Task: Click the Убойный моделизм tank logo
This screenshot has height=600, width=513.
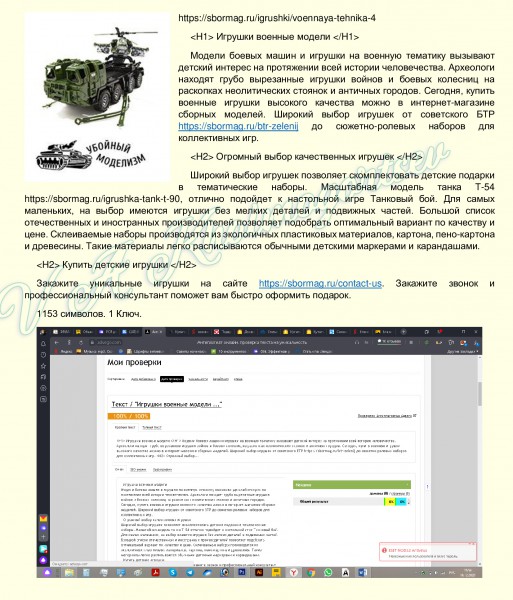Action: 91,155
